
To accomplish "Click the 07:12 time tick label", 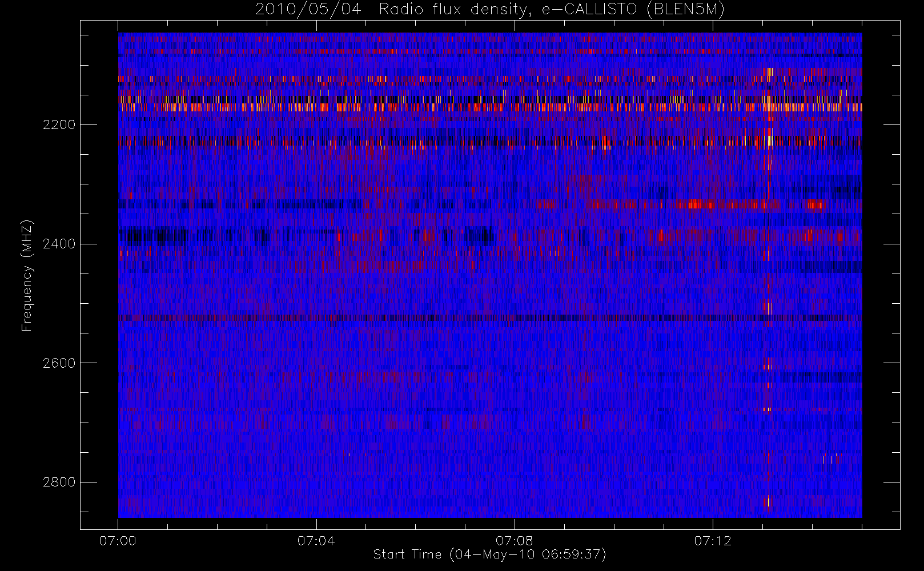I will [x=713, y=541].
